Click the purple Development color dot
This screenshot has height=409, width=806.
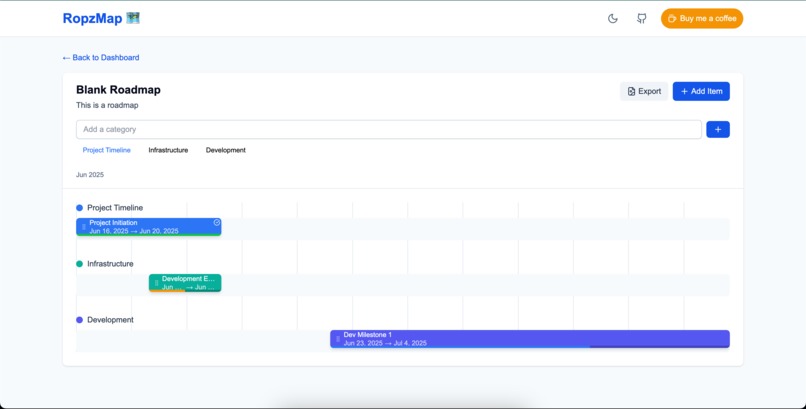(79, 320)
